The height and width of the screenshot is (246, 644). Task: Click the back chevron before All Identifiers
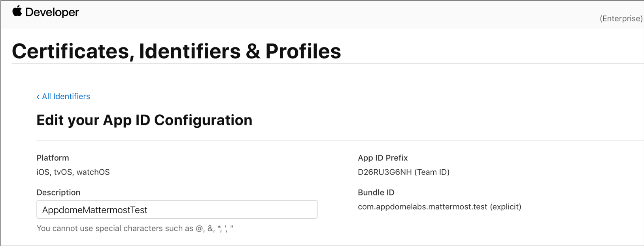[x=38, y=97]
